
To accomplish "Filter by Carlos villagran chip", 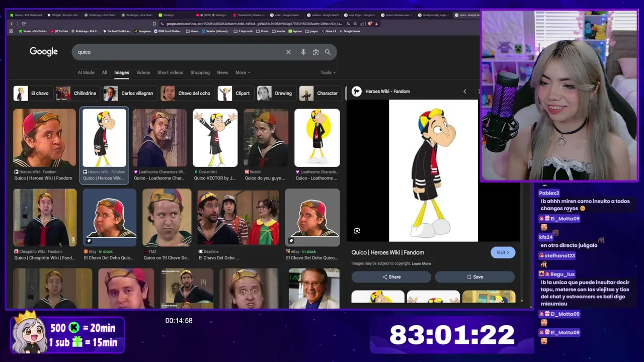I will [130, 94].
